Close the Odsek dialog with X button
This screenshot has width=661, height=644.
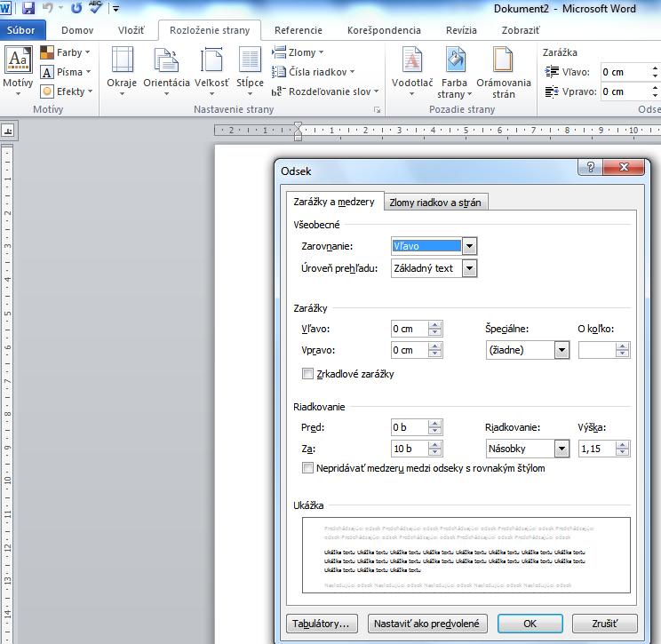624,167
